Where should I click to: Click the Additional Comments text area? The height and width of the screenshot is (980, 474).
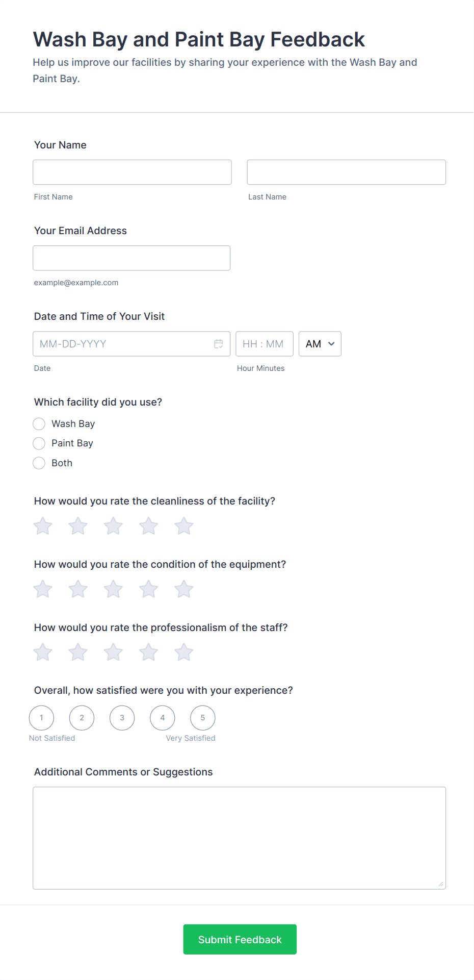(x=239, y=838)
